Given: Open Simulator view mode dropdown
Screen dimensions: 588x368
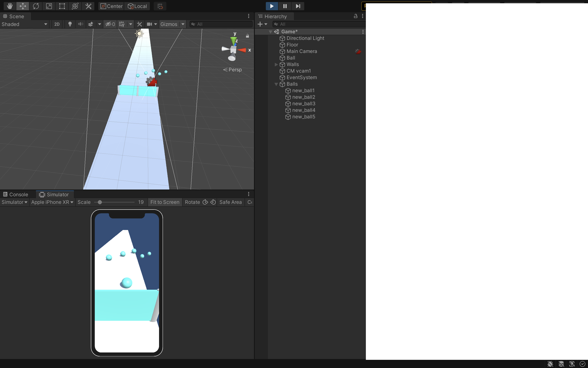Looking at the screenshot, I should 14,202.
